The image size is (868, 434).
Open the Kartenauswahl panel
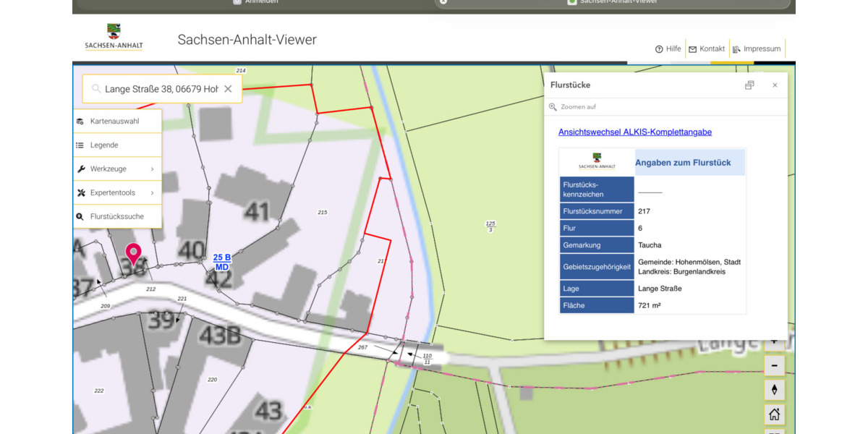pos(114,121)
